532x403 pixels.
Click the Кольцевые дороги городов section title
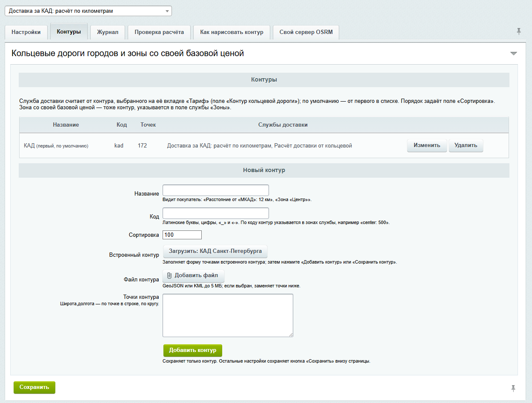[128, 54]
